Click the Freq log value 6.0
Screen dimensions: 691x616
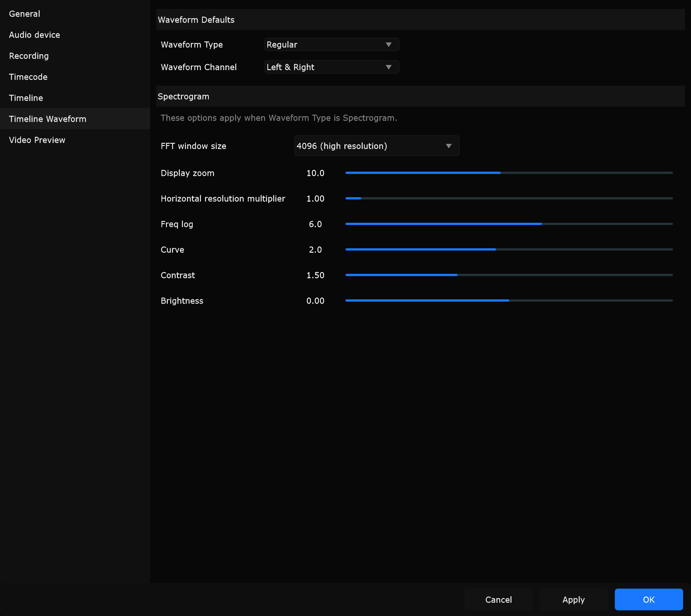315,224
